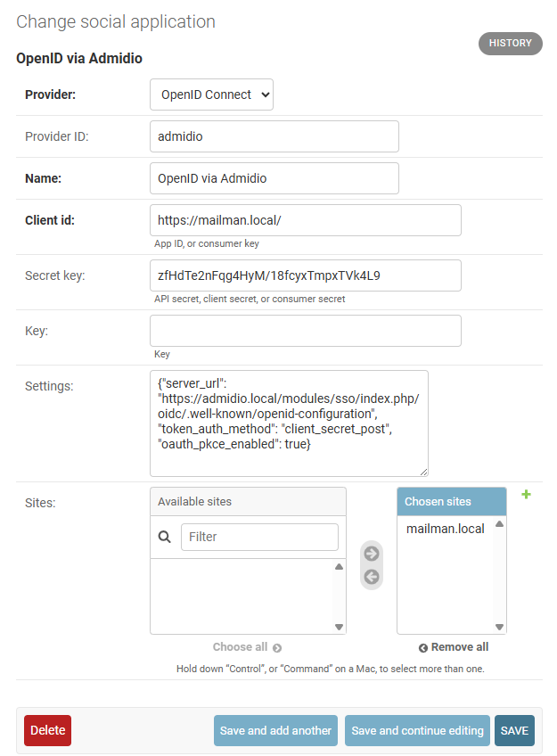Image resolution: width=557 pixels, height=756 pixels.
Task: Click the left arrow to remove site
Action: 372,577
